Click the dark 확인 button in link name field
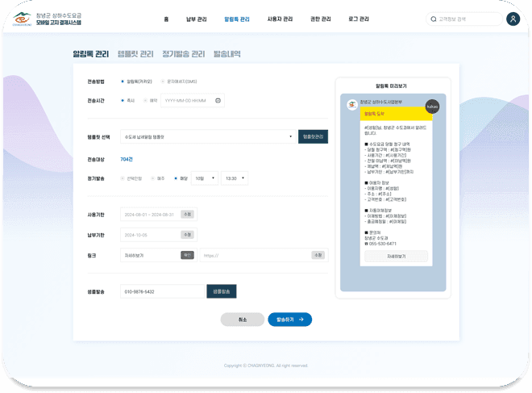 point(187,255)
